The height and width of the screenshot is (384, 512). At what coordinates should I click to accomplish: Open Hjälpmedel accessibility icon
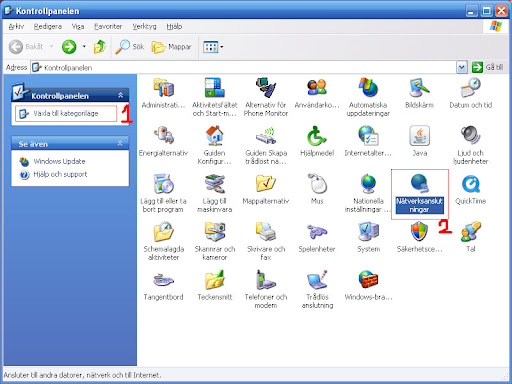317,141
